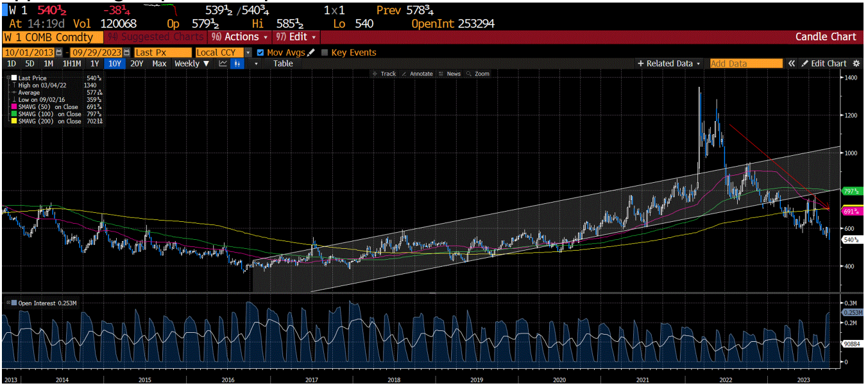
Task: Select the Max time range tab
Action: coord(159,63)
